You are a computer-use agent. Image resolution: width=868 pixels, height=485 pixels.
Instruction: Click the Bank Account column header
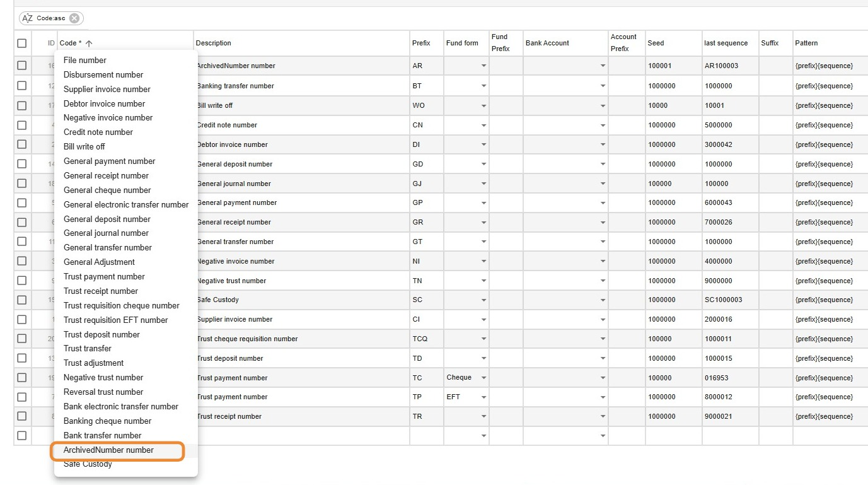click(547, 43)
